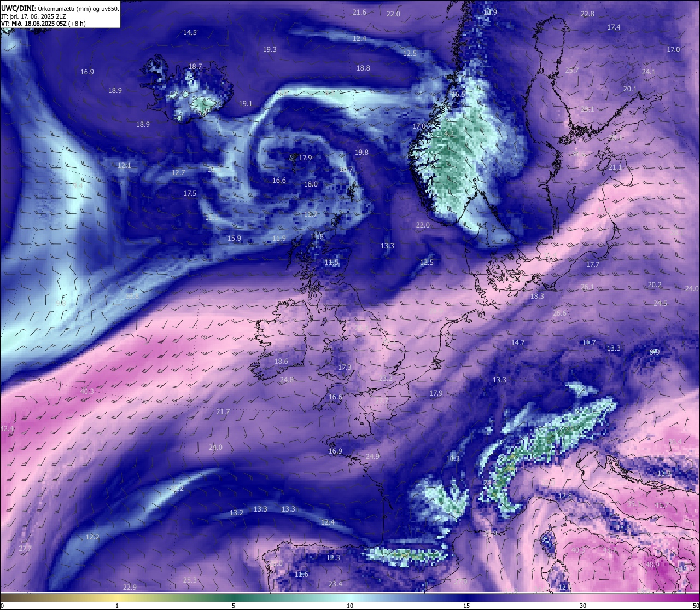Click the 11.9 value near Scotland
Viewport: 700px width, 610px height.
click(279, 238)
